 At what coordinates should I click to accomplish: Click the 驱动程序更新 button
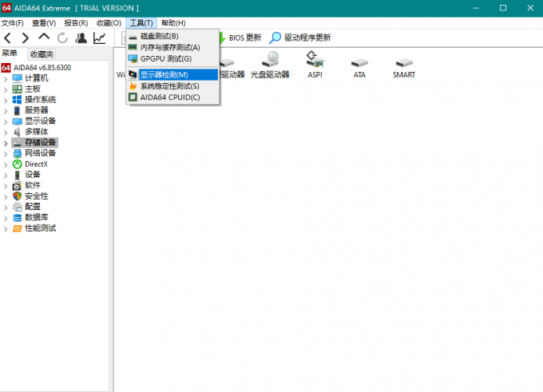click(300, 38)
